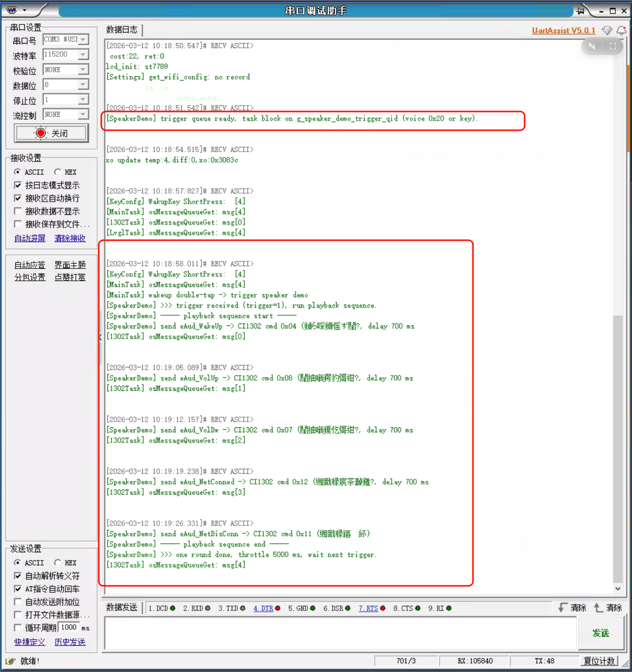Toggle AT指令自动回车 checkbox
632x672 pixels.
[18, 589]
